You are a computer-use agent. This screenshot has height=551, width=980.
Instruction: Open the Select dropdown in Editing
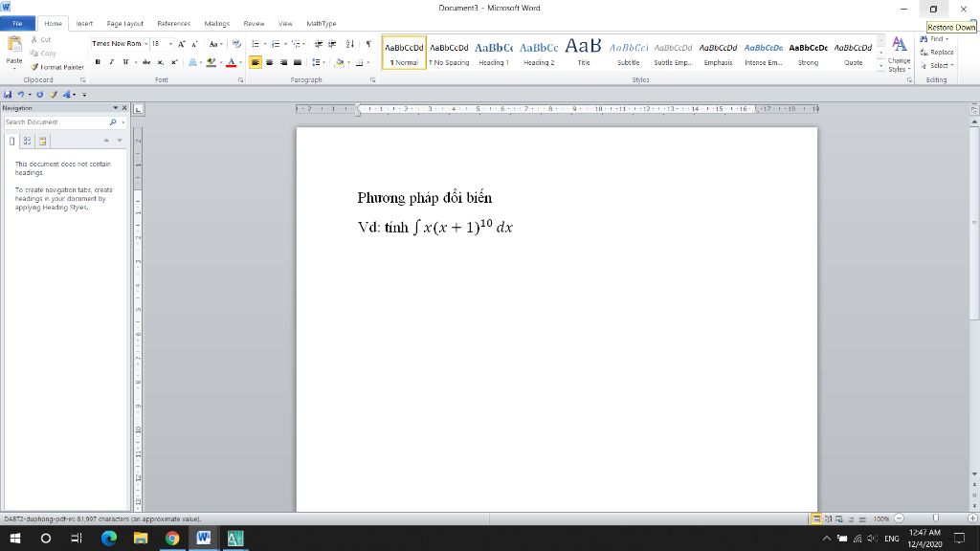click(936, 65)
